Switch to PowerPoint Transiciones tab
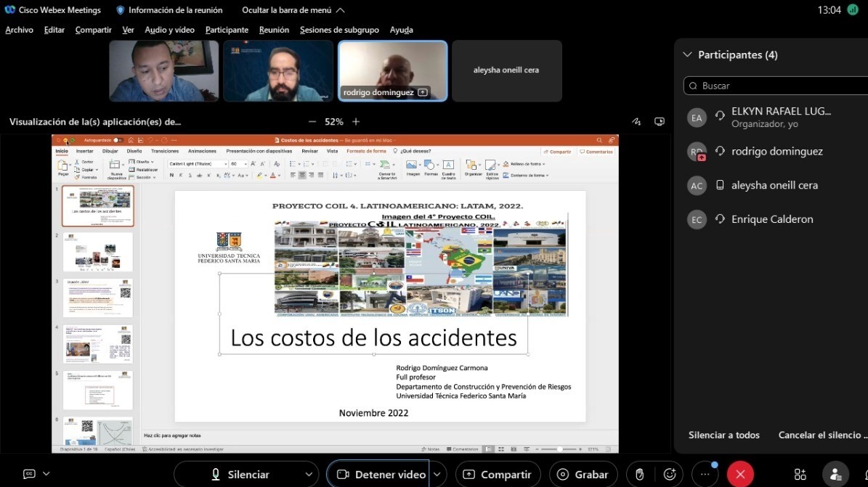868x487 pixels. click(165, 151)
